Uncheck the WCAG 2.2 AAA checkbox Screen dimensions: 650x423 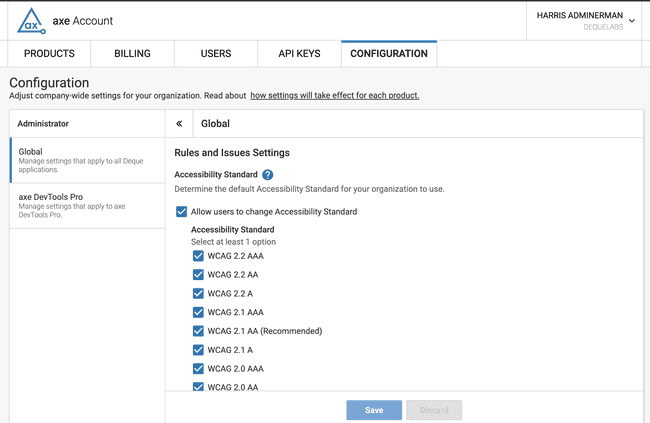tap(198, 256)
